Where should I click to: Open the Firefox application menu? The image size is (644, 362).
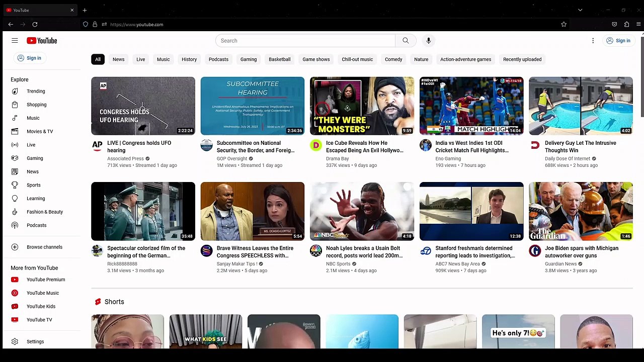coord(639,24)
